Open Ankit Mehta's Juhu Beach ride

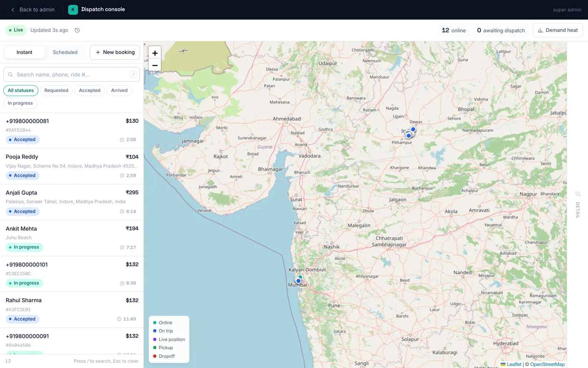[x=71, y=238]
